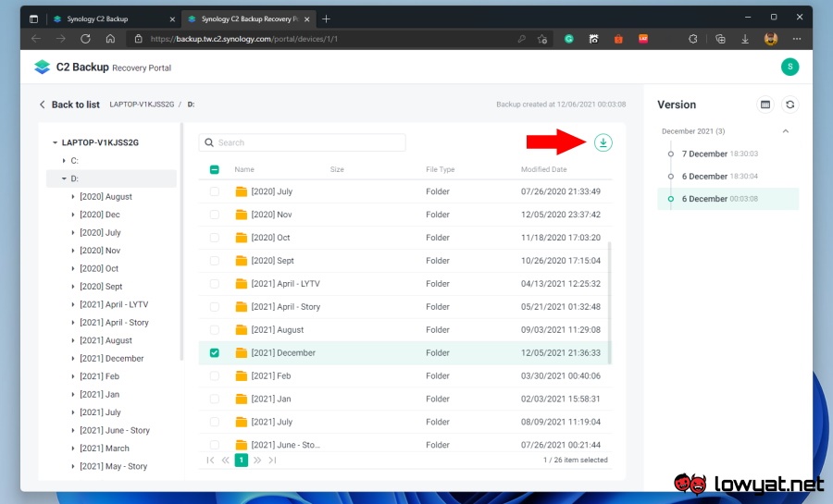Go to browser home page icon
833x504 pixels.
tap(110, 39)
